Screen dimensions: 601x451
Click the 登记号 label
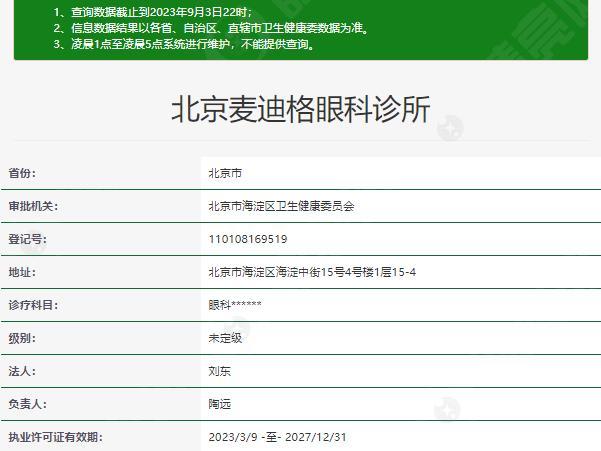coord(28,239)
